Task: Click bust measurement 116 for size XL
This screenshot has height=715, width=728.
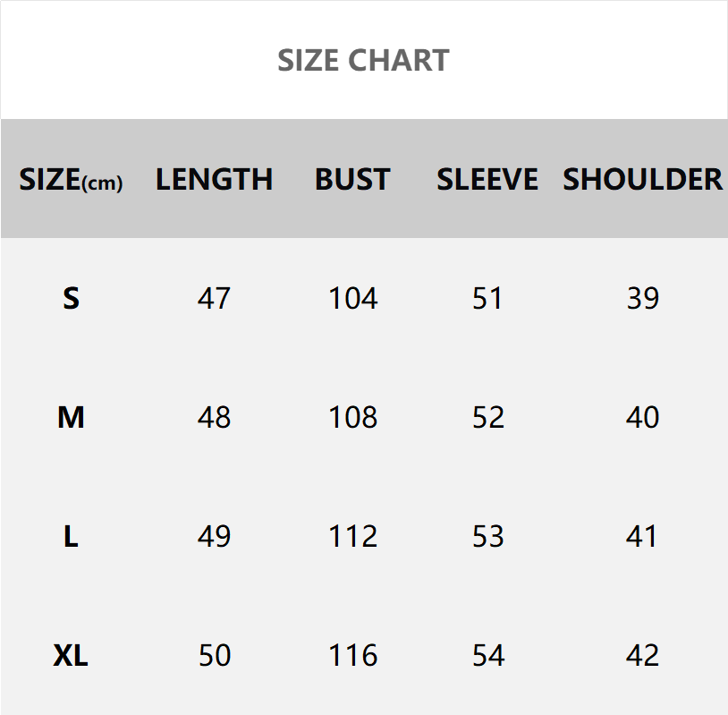Action: pos(352,656)
